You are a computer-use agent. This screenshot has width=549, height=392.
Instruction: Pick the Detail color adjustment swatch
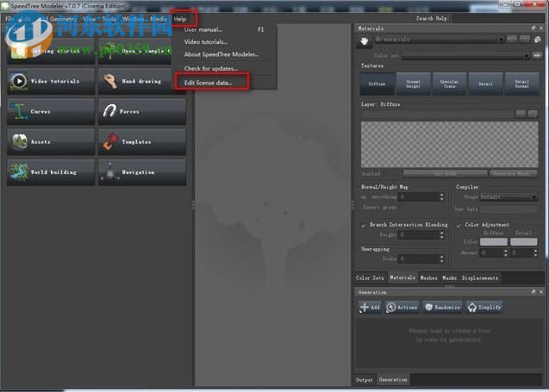[x=523, y=242]
